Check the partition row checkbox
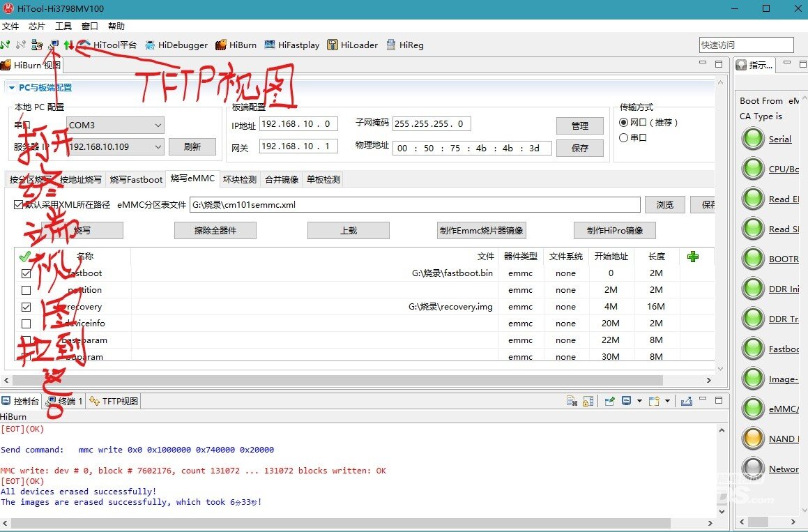808x532 pixels. (26, 290)
